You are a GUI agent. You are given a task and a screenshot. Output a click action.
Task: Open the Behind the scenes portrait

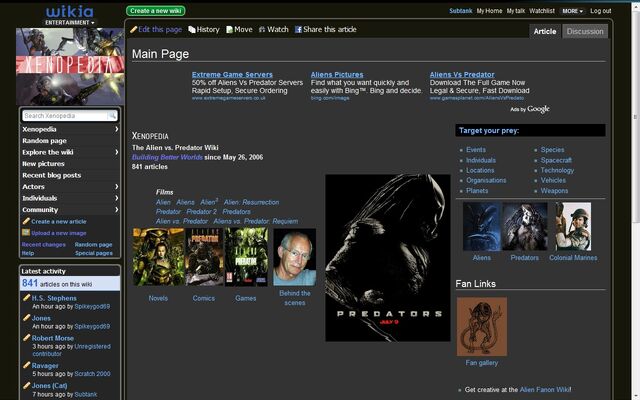pyautogui.click(x=294, y=257)
